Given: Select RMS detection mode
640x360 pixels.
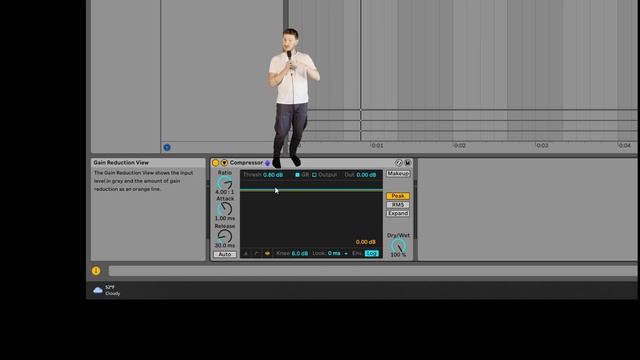Looking at the screenshot, I should tap(398, 204).
